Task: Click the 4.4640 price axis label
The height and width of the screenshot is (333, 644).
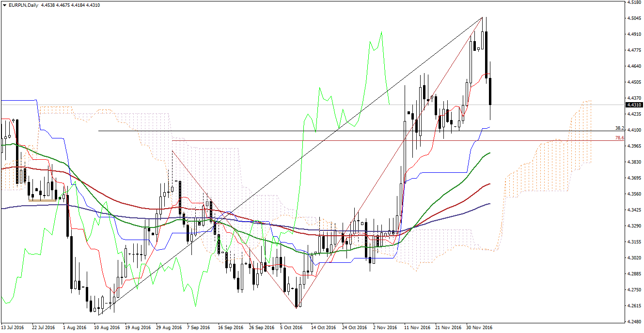Action: 634,66
